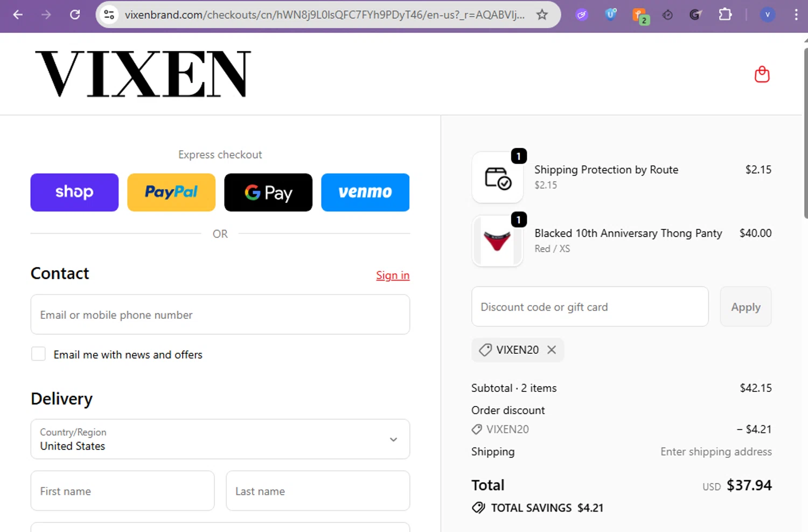Bookmark this page with the star icon
808x532 pixels.
(542, 15)
